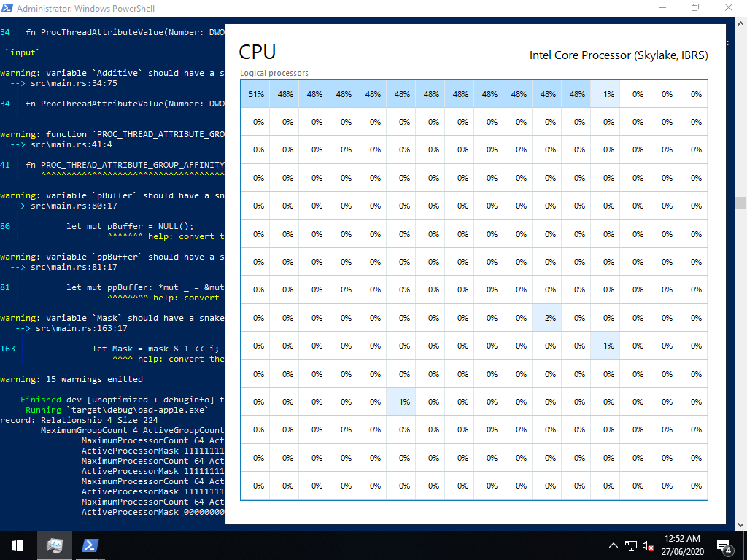Open the Action Center notifications icon
The width and height of the screenshot is (747, 560).
(x=725, y=545)
